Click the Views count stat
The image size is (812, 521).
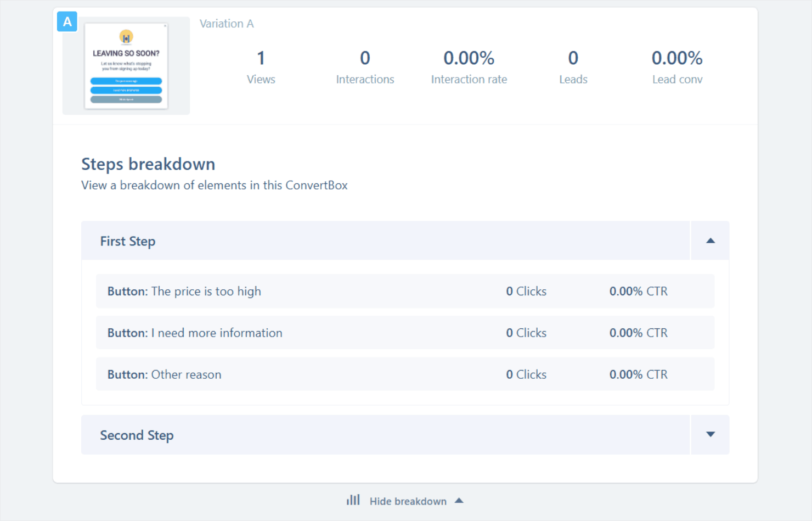261,58
